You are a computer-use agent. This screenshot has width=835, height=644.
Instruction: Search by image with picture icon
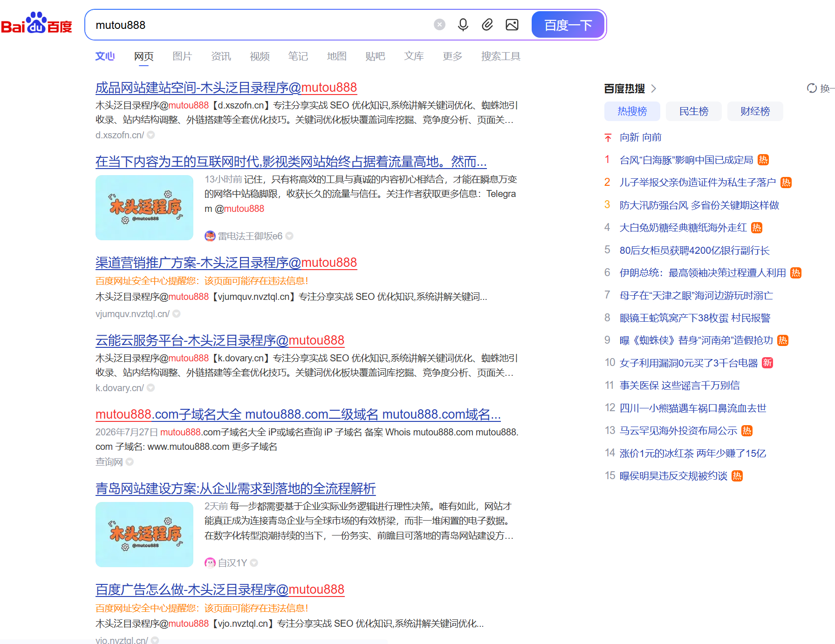pyautogui.click(x=512, y=25)
